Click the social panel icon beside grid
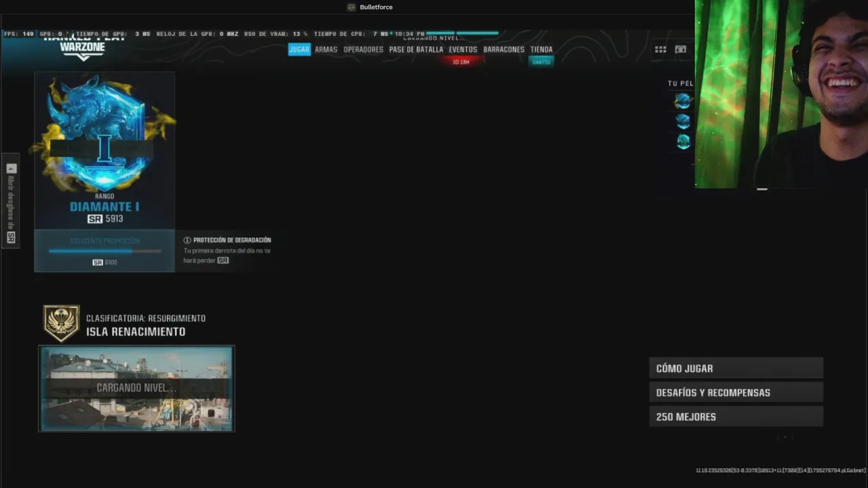 coord(681,49)
